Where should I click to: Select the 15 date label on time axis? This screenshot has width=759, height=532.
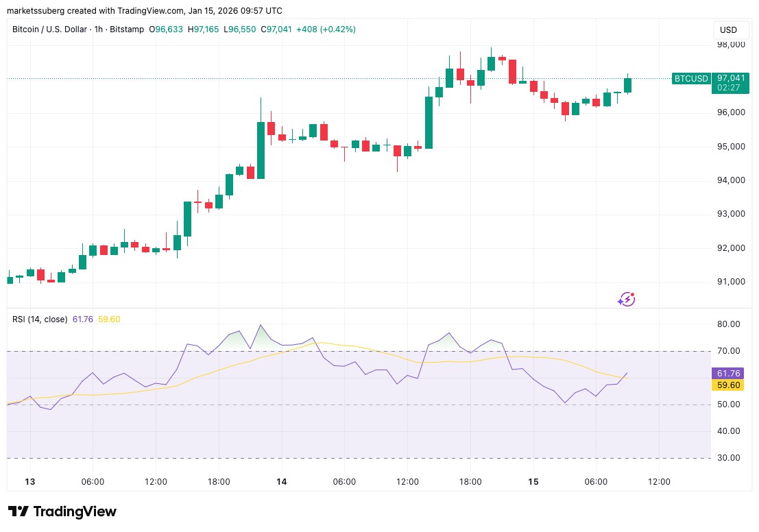click(533, 482)
